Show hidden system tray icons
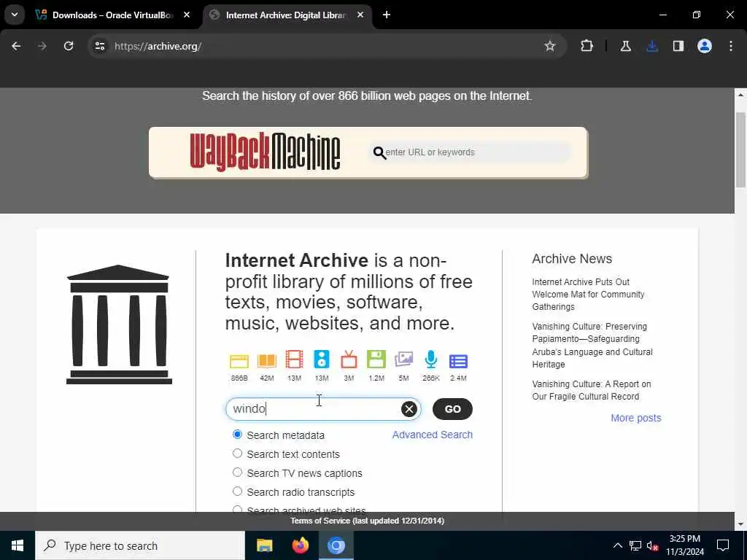This screenshot has height=560, width=747. (x=617, y=545)
